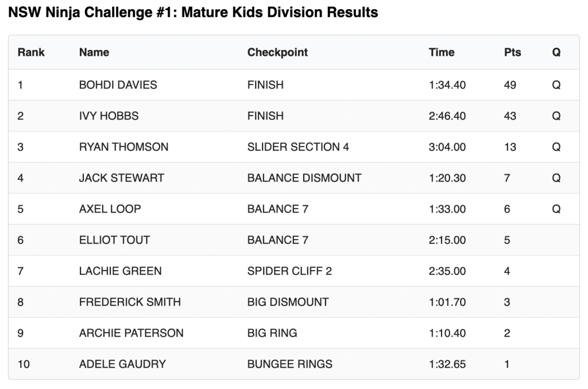Viewport: 588px width, 389px height.
Task: Click RYAN THOMSON in the results
Action: tap(123, 147)
